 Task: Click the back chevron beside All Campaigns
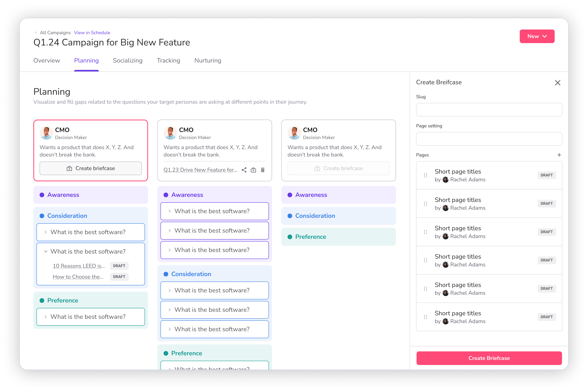36,33
